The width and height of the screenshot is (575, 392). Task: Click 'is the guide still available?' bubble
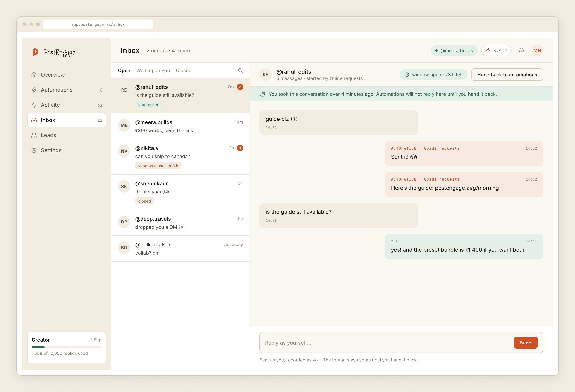[x=339, y=215]
